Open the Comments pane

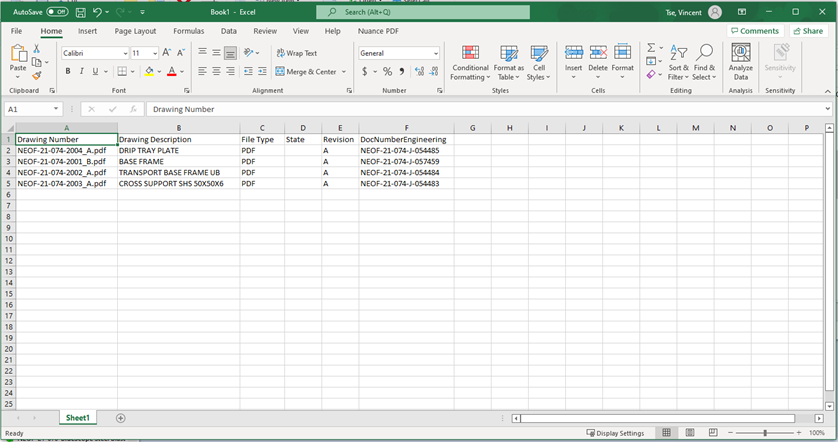point(755,31)
